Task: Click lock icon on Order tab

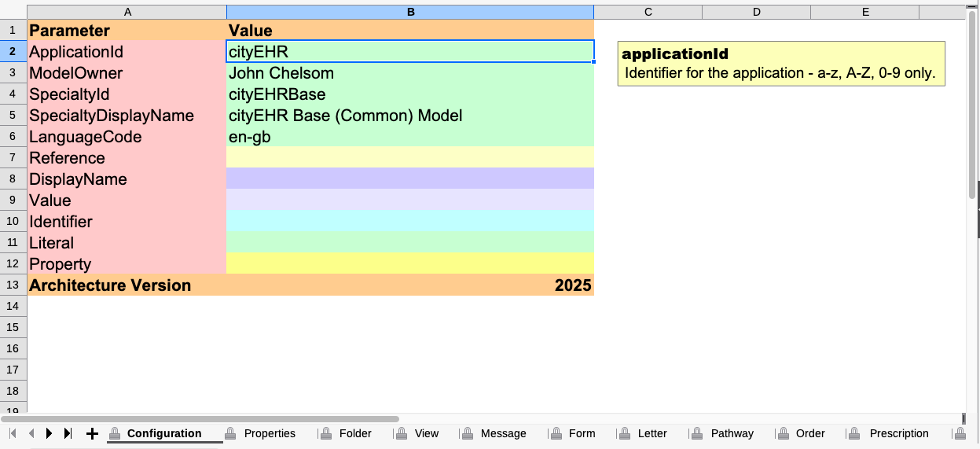Action: [x=783, y=433]
